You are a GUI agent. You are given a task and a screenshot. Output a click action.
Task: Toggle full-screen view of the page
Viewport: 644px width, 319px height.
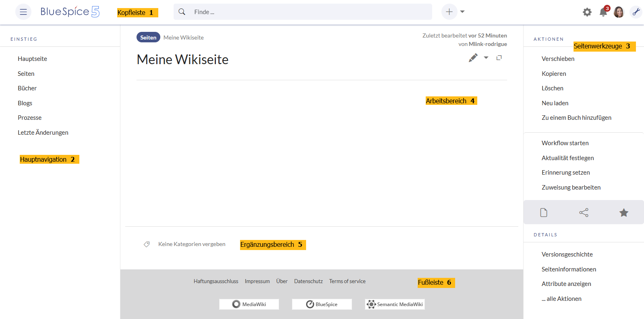tap(499, 58)
